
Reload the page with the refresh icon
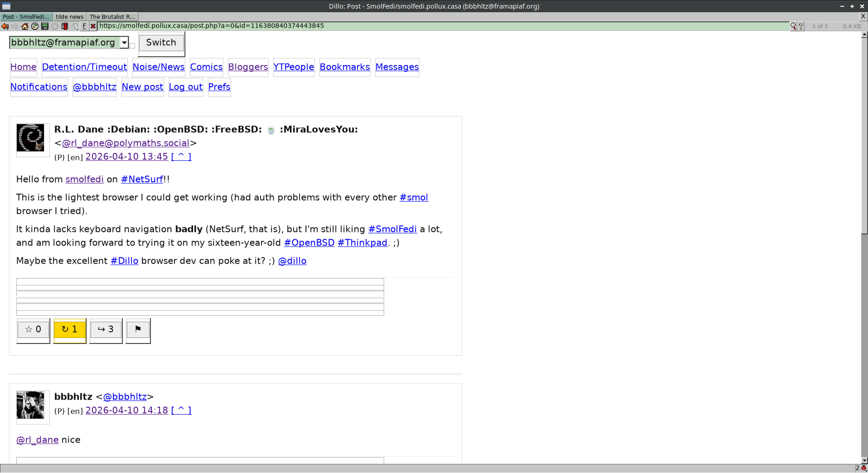(x=35, y=26)
